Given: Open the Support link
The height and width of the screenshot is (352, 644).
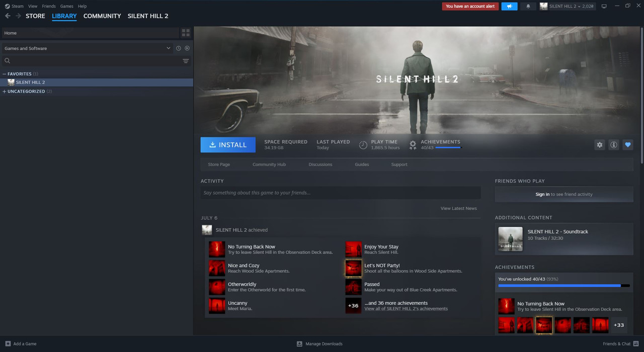Looking at the screenshot, I should point(399,164).
